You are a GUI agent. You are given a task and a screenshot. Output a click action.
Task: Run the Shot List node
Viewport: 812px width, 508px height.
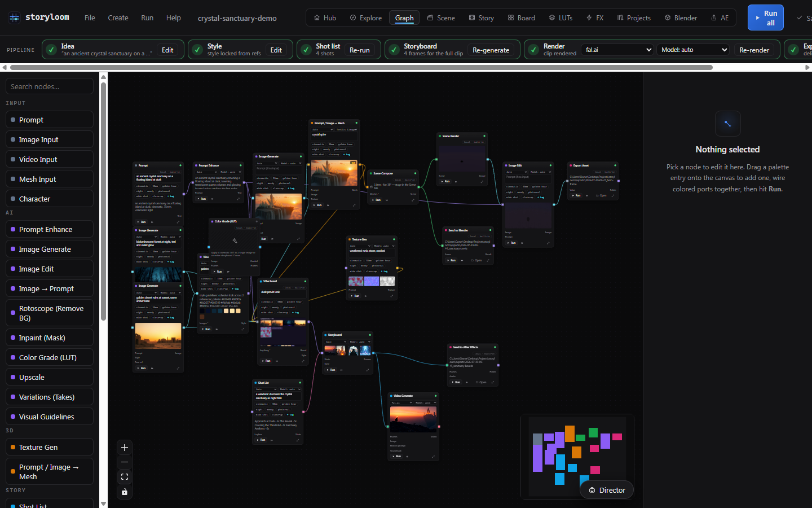261,440
